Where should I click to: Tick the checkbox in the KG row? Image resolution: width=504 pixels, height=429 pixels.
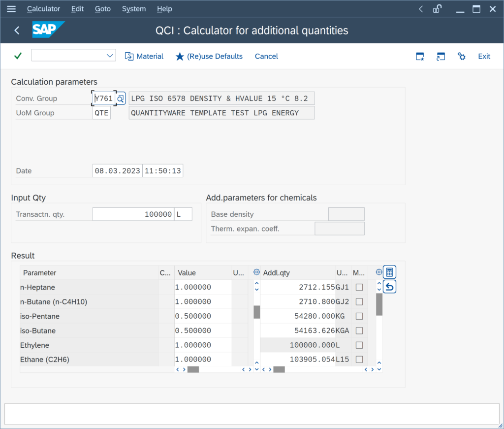pos(359,316)
